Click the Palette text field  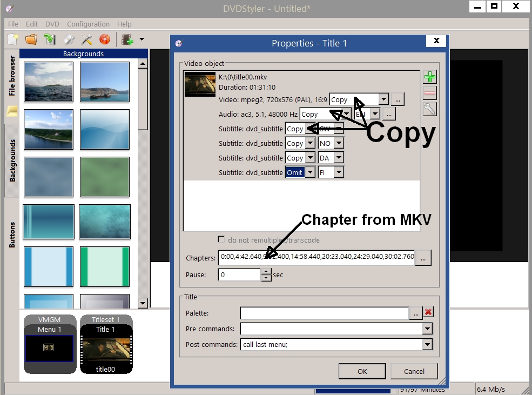point(325,313)
